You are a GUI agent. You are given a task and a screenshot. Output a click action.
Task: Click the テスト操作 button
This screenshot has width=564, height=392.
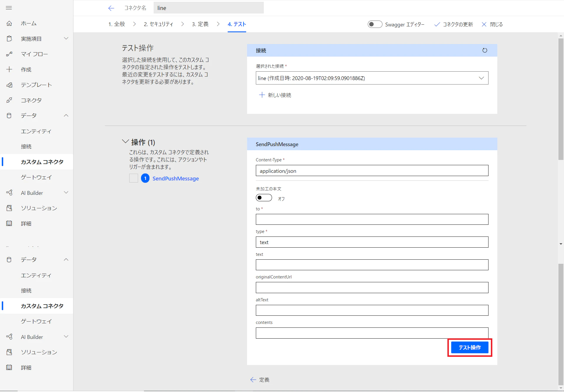(x=470, y=347)
